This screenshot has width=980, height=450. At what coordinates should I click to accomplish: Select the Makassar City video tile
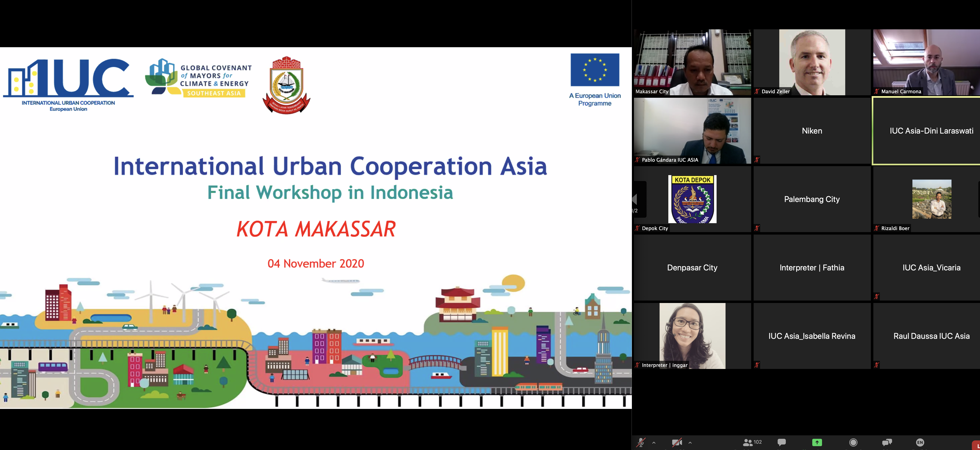(x=692, y=62)
